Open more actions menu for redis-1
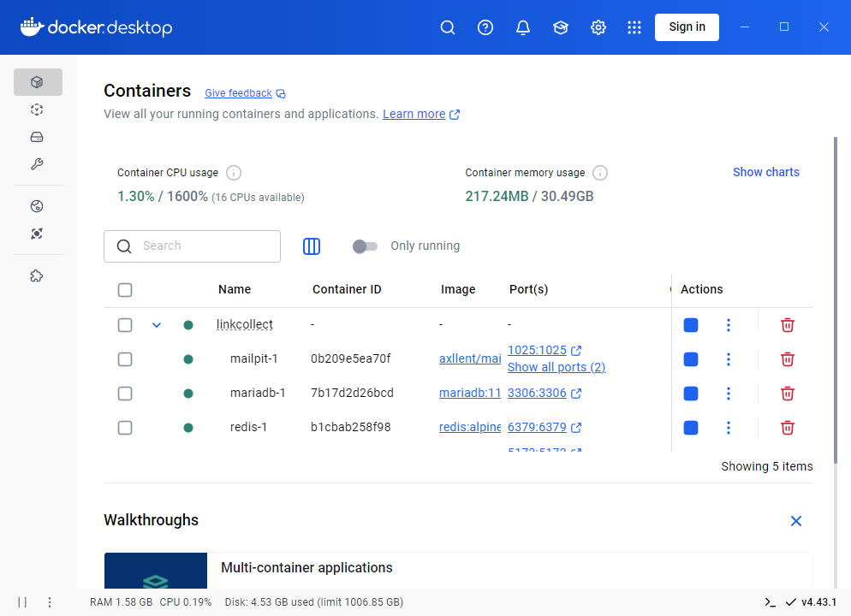Screen dimensions: 851x616 click(x=729, y=428)
